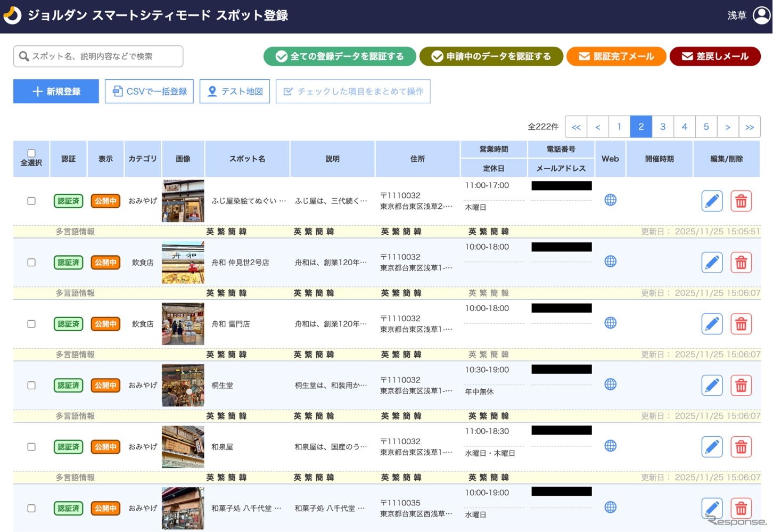Switch to page 3 of results
773x532 pixels.
[x=663, y=127]
